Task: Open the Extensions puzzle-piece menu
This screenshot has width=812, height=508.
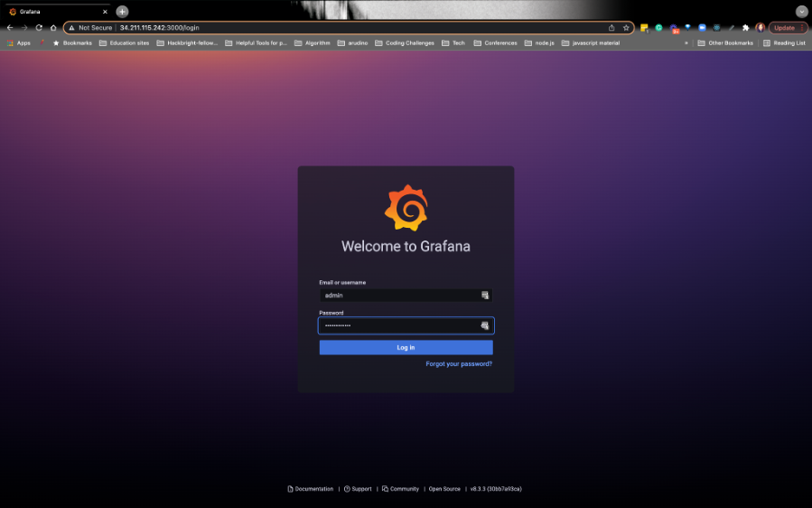Action: coord(746,27)
